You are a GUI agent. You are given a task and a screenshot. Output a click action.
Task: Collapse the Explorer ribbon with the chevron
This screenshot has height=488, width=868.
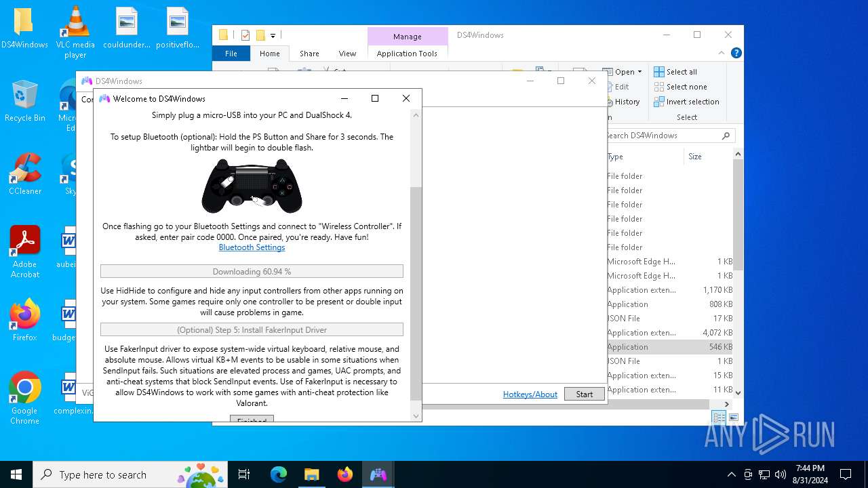[721, 53]
